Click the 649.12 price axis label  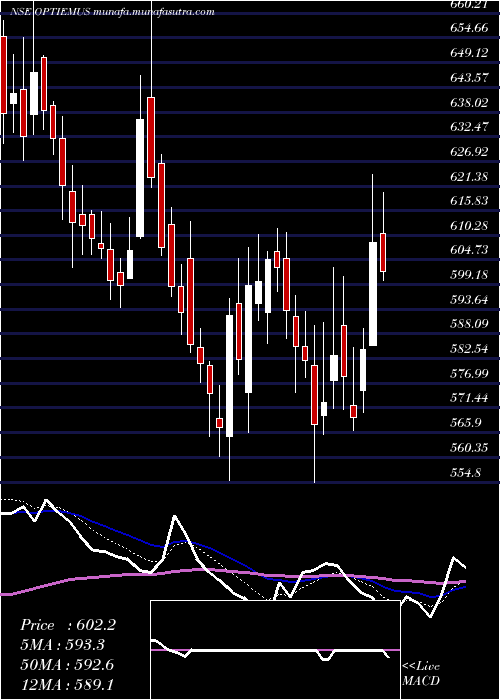(x=469, y=53)
